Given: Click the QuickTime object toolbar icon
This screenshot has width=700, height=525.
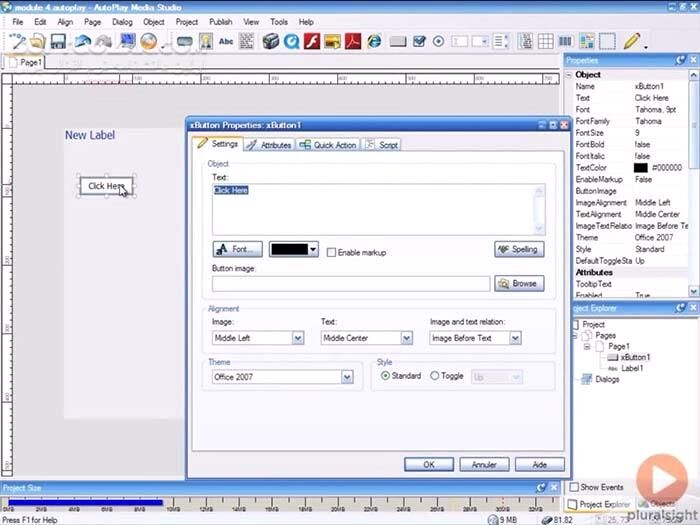Looking at the screenshot, I should point(291,41).
